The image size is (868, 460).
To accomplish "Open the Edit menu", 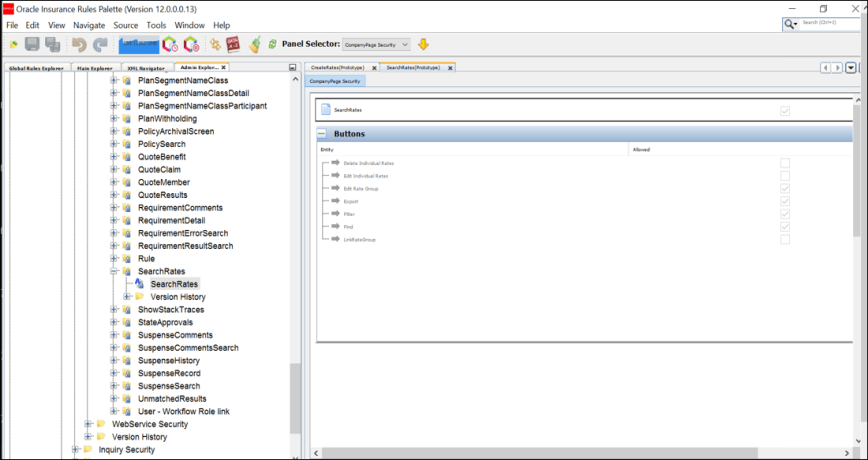I will pyautogui.click(x=33, y=25).
